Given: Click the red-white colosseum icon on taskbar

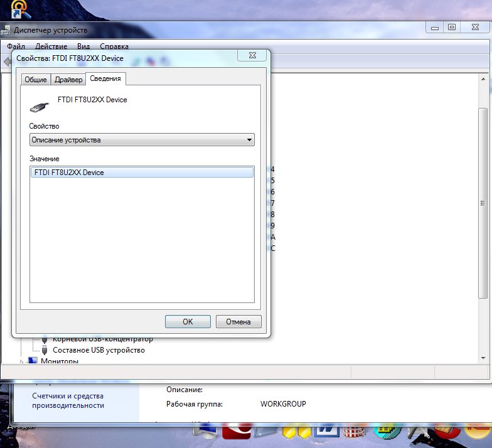Looking at the screenshot, I should point(355,432).
